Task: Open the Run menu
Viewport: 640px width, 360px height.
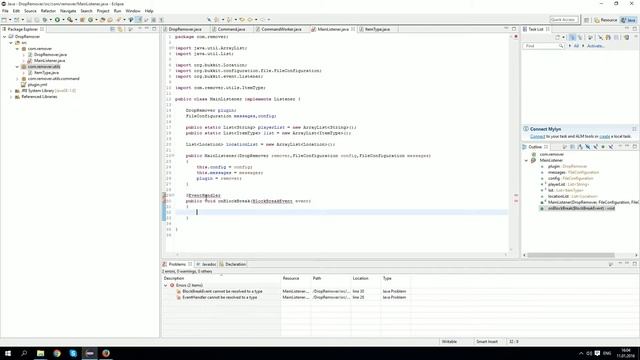Action: click(x=118, y=11)
